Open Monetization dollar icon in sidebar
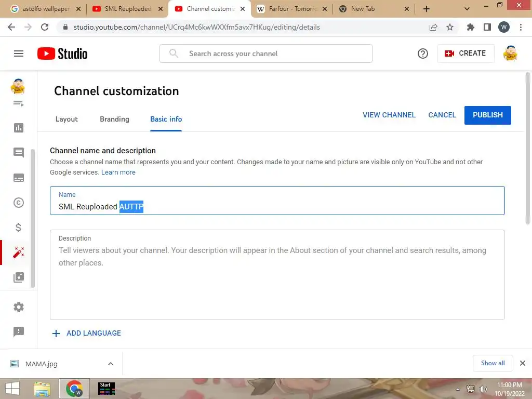The width and height of the screenshot is (532, 399). (x=19, y=228)
